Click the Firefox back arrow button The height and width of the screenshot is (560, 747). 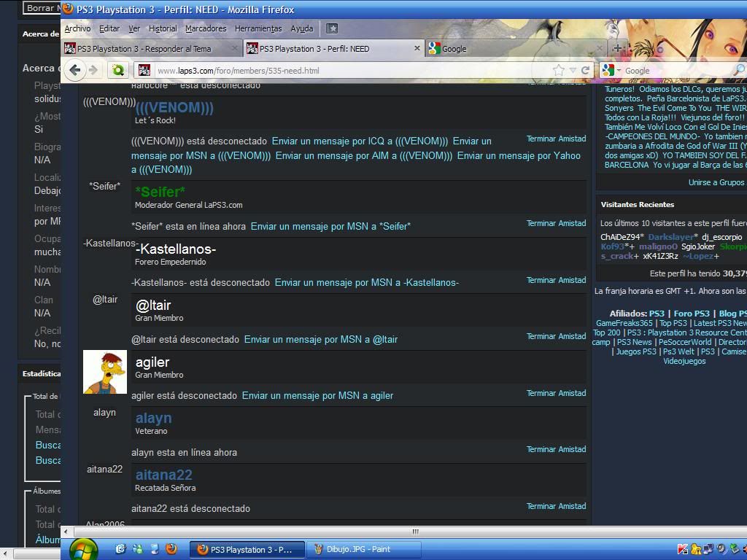pos(74,70)
